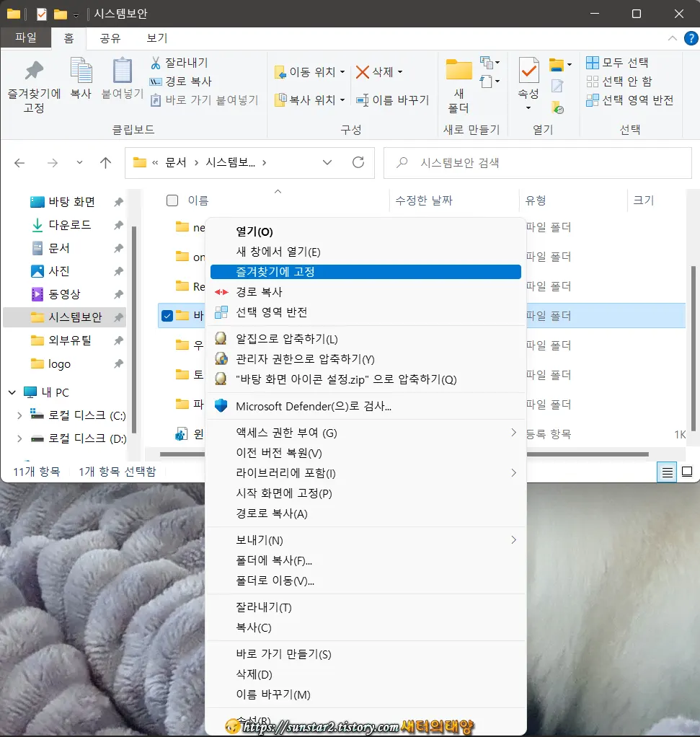
Task: Switch to the 보기 ribbon tab
Action: click(x=156, y=38)
